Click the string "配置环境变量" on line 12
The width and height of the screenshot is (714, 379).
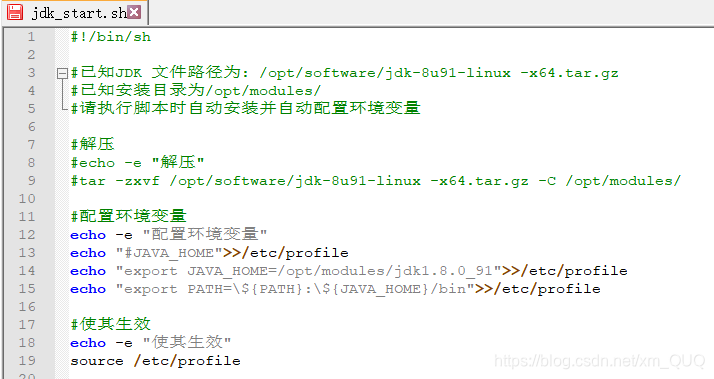205,234
